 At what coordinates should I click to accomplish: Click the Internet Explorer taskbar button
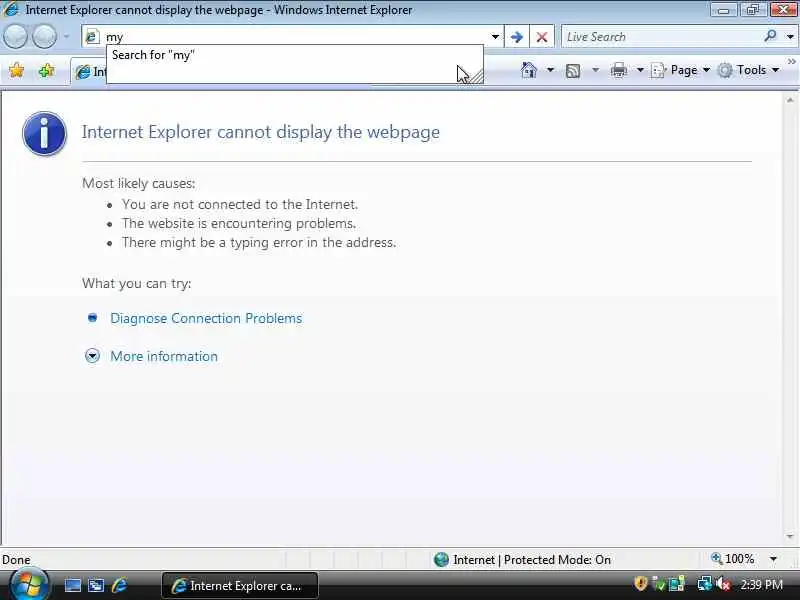pyautogui.click(x=240, y=586)
